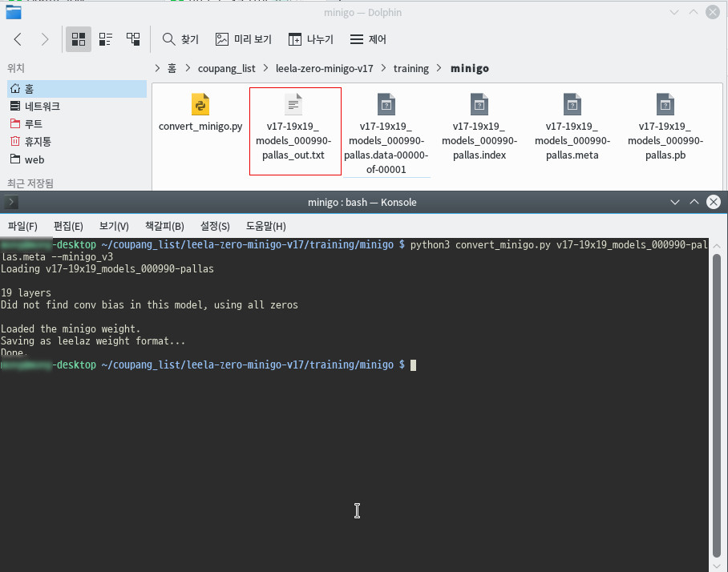Open 파일(F) menu in Konsole
The image size is (728, 572).
pos(22,226)
